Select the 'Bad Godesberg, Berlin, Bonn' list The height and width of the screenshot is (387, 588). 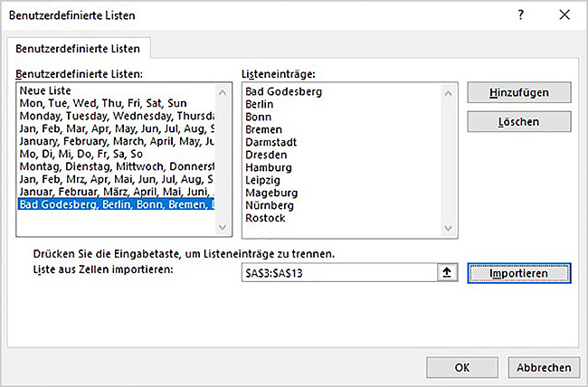[x=117, y=204]
